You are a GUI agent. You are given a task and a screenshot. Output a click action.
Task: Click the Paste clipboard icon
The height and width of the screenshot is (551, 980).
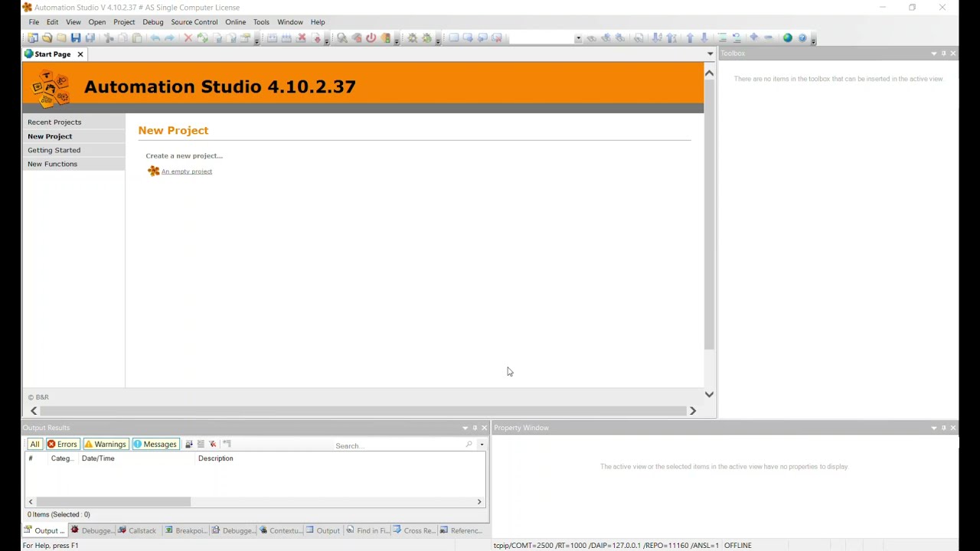click(137, 37)
